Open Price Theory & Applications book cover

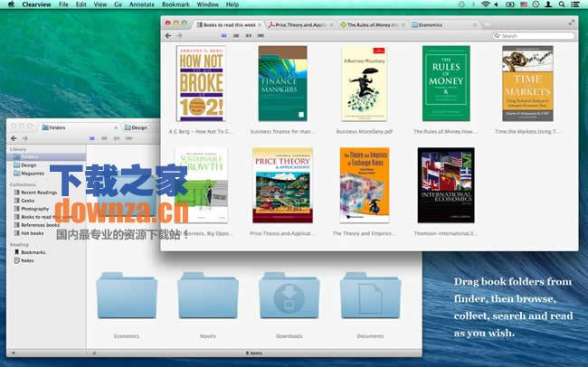(x=283, y=185)
